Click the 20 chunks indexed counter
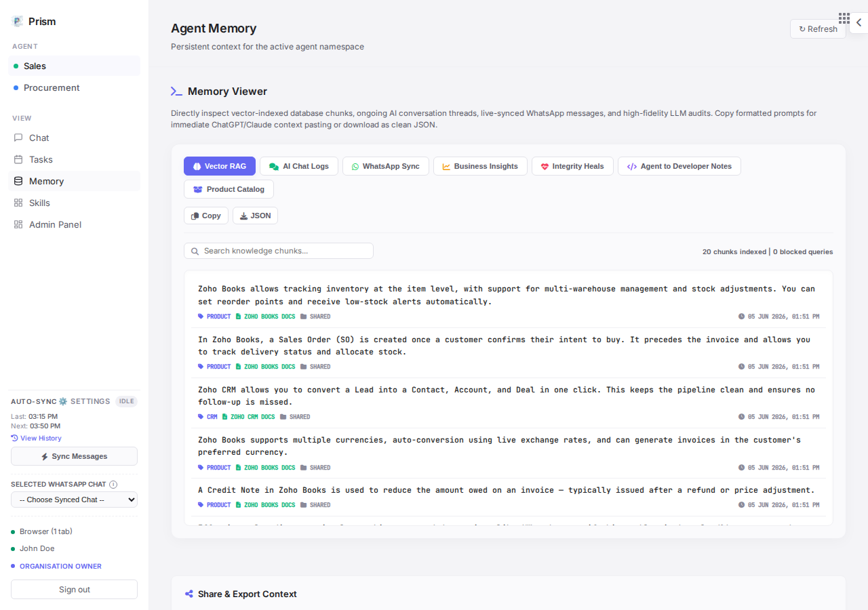 [x=734, y=251]
